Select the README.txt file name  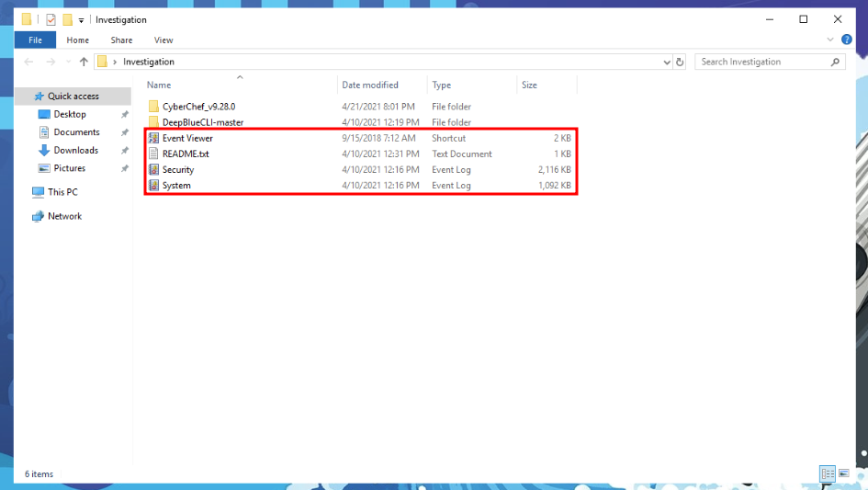click(186, 154)
